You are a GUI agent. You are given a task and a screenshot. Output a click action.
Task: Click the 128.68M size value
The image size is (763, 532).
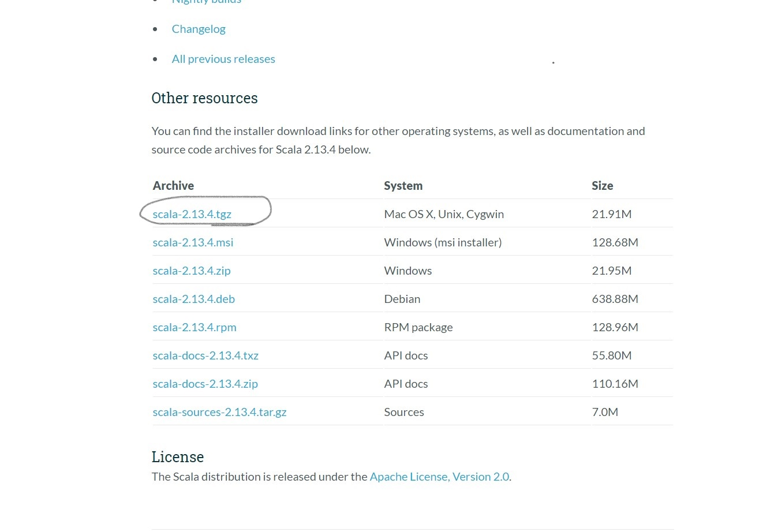(615, 242)
